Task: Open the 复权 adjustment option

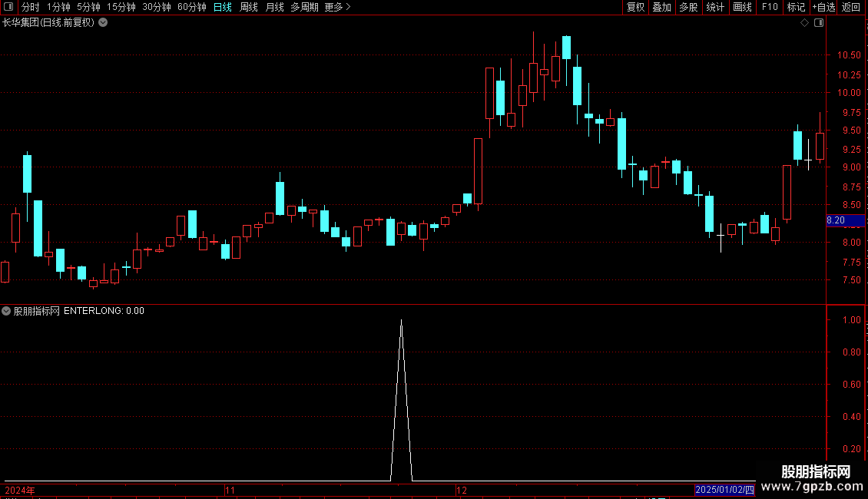Action: pos(635,7)
